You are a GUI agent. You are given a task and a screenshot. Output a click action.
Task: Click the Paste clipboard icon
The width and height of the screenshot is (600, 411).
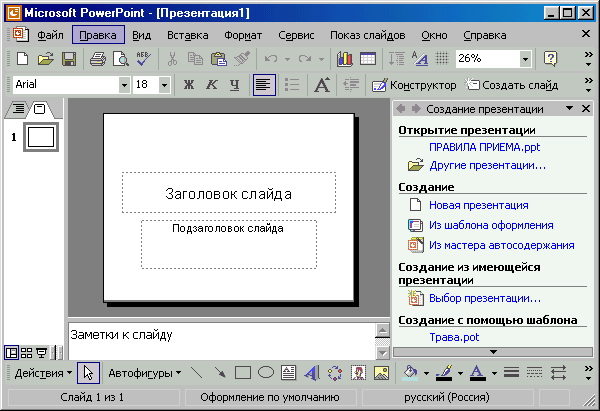pos(218,59)
